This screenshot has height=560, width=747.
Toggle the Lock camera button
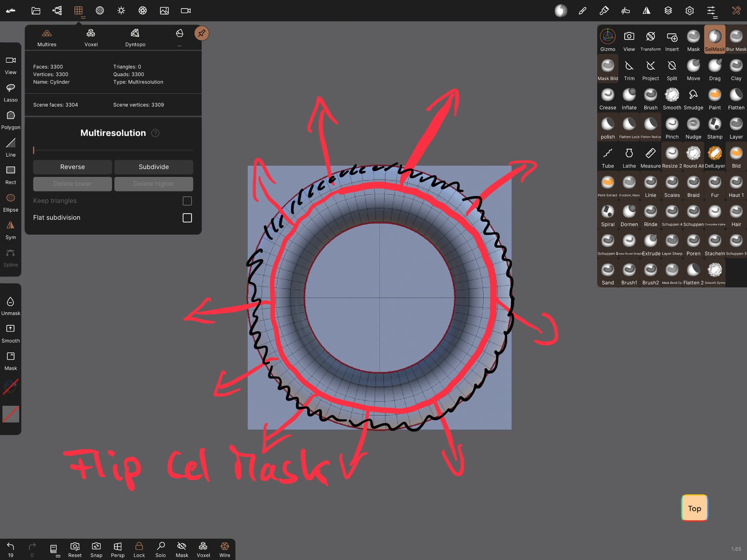tap(139, 549)
